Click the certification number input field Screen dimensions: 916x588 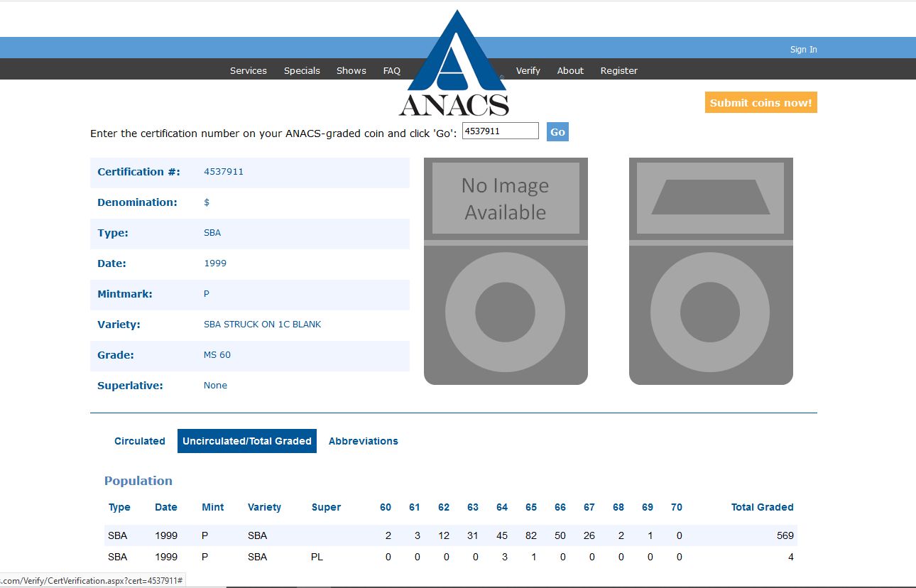click(x=501, y=131)
